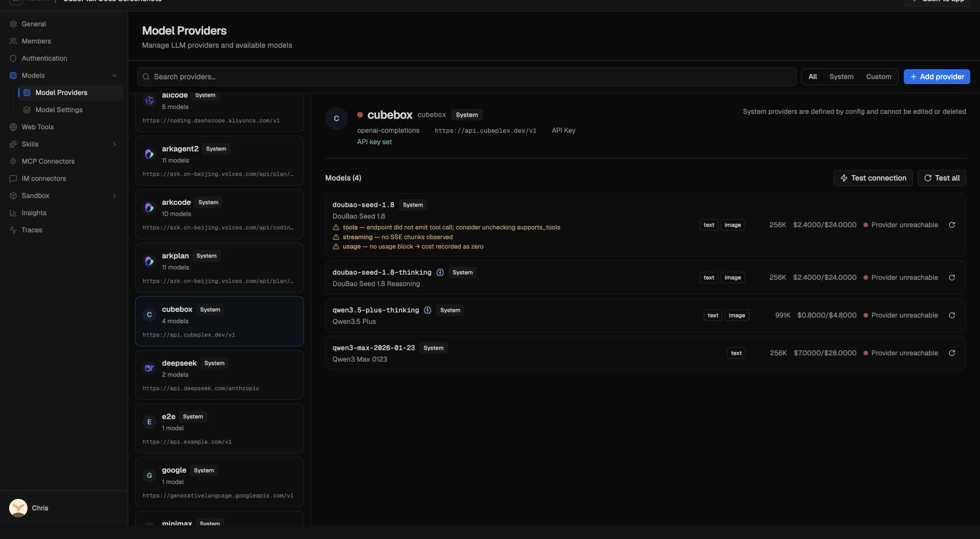Open Model Settings in the sidebar
The width and height of the screenshot is (980, 539).
(70, 110)
